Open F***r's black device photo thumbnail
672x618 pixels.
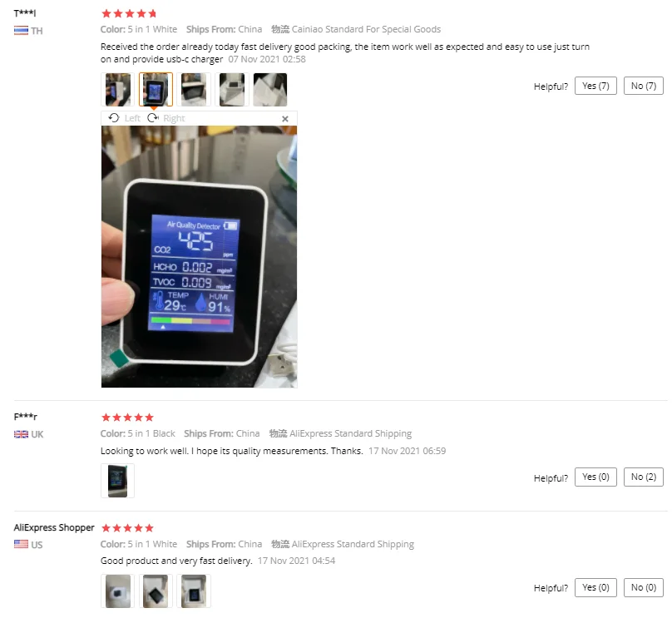point(118,481)
